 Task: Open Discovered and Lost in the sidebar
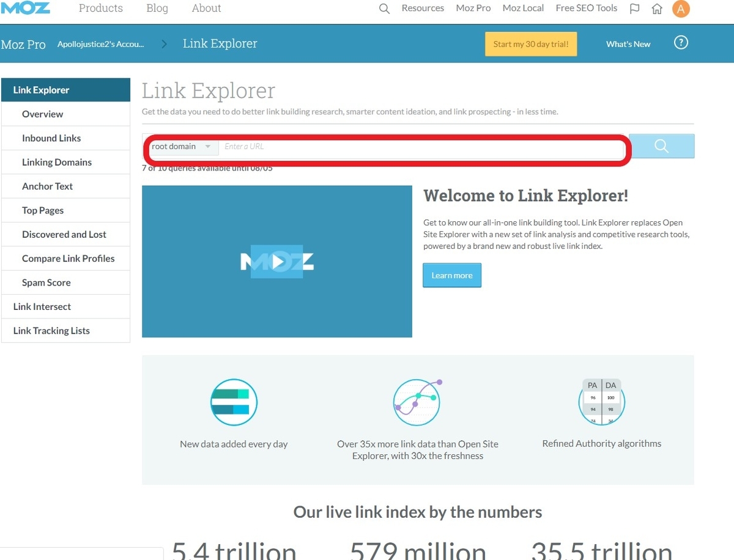tap(64, 234)
